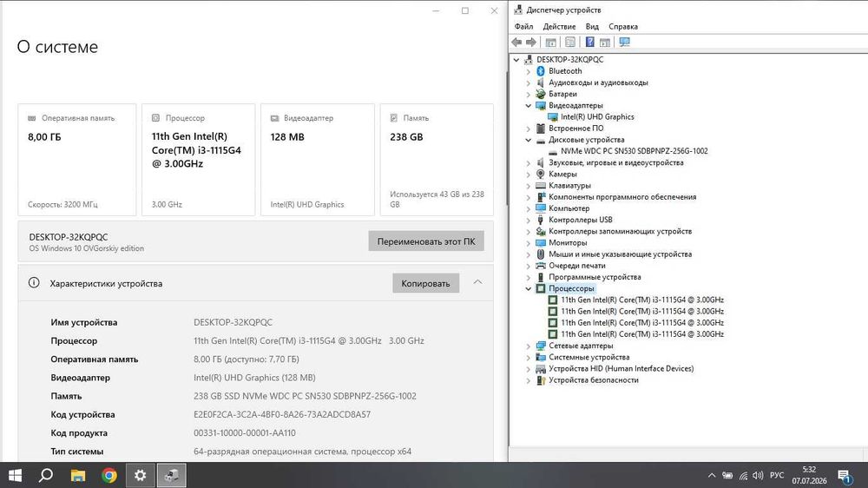Click the taskbar clock showing 5:32
The height and width of the screenshot is (488, 868).
coord(809,475)
